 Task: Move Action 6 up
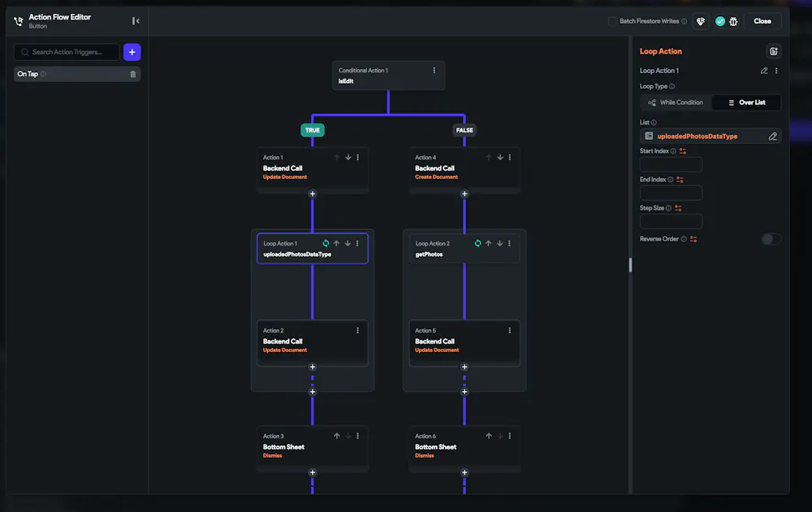click(489, 436)
